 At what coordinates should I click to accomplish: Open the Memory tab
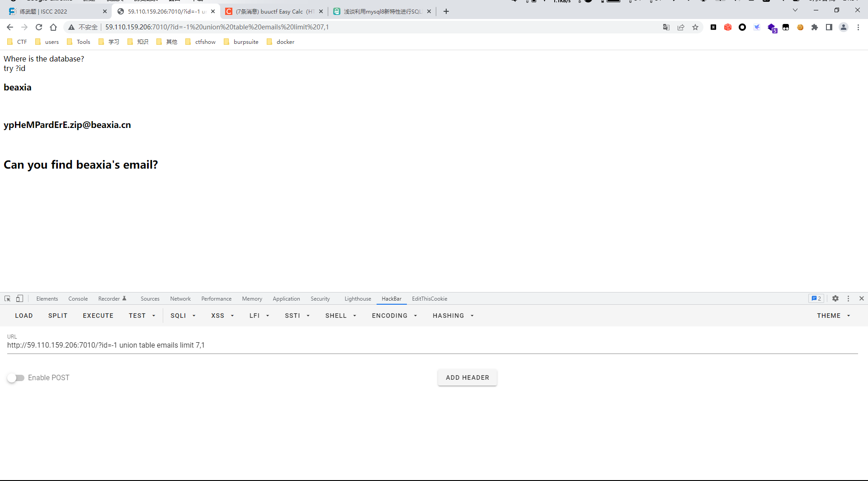point(252,299)
